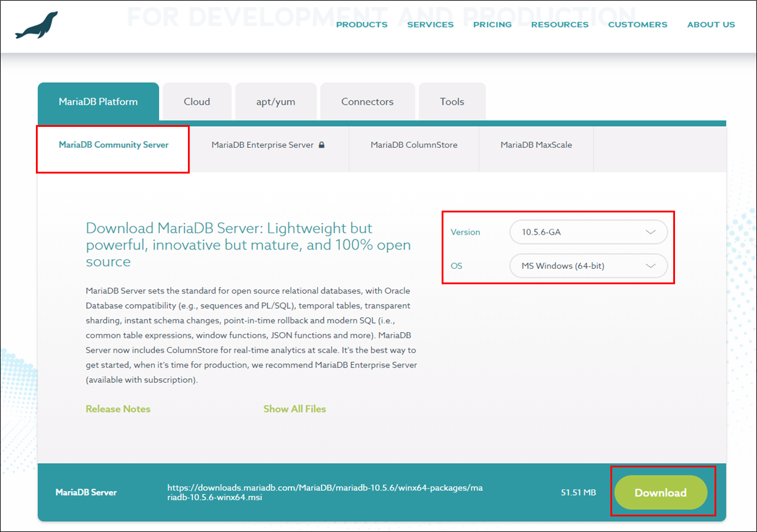Click the Download MariaDB Server heading
Viewport: 757px width, 532px height.
248,245
